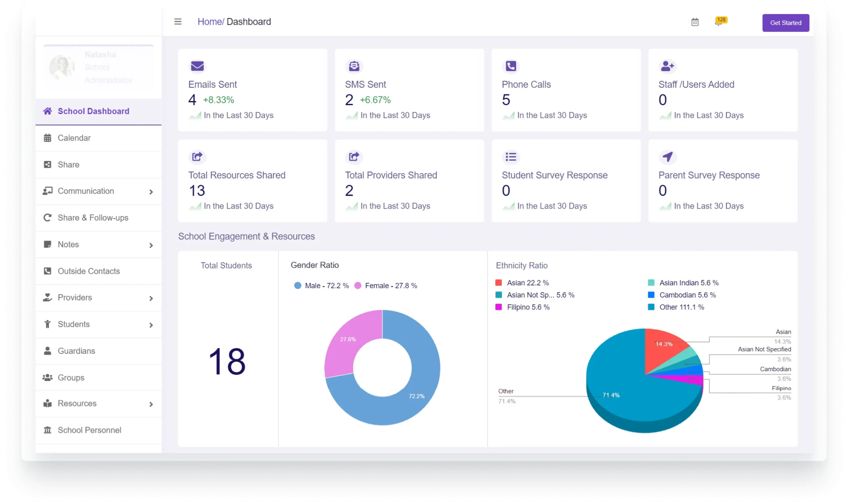Toggle Cambodian entry in Ethnicity legend

[681, 295]
